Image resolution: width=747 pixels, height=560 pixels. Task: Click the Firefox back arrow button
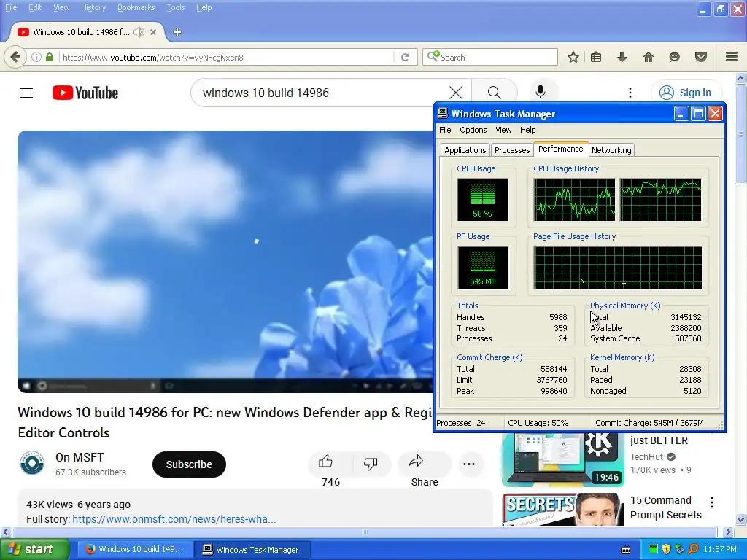pos(15,57)
